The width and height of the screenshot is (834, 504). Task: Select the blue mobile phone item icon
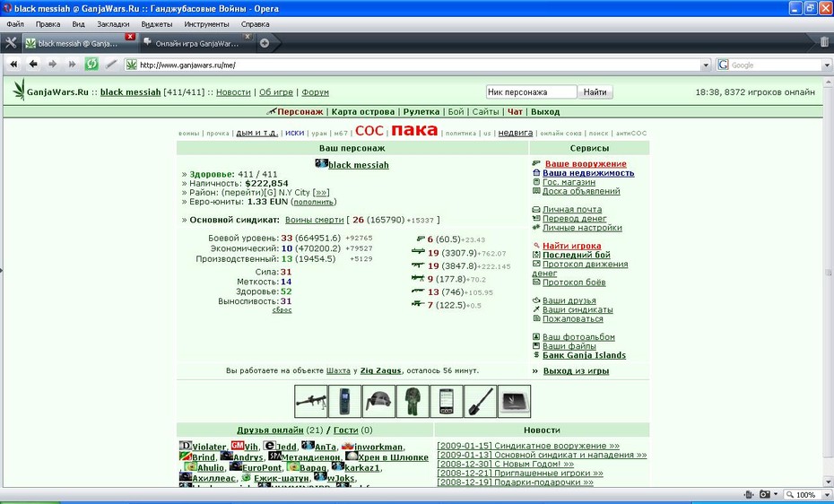(x=344, y=402)
